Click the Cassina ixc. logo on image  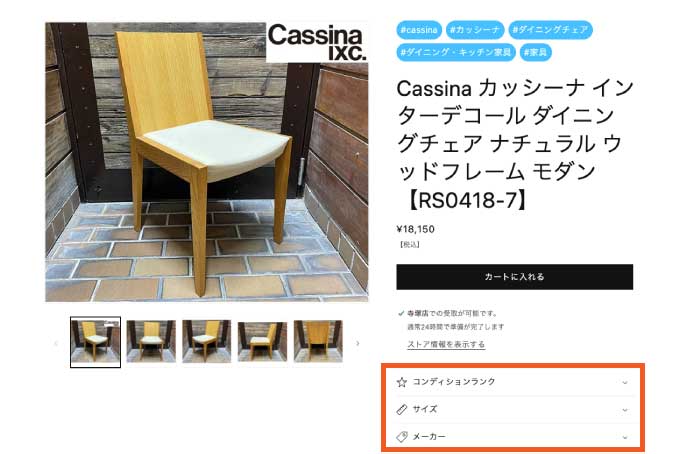tap(317, 42)
